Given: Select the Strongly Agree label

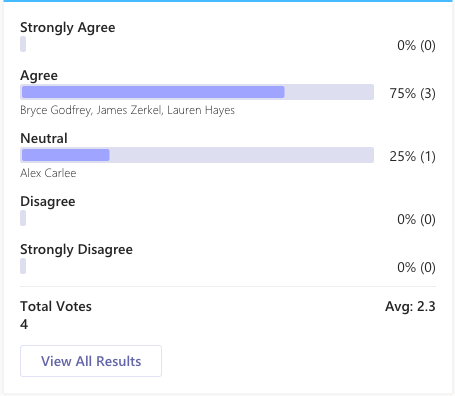Looking at the screenshot, I should [x=68, y=28].
